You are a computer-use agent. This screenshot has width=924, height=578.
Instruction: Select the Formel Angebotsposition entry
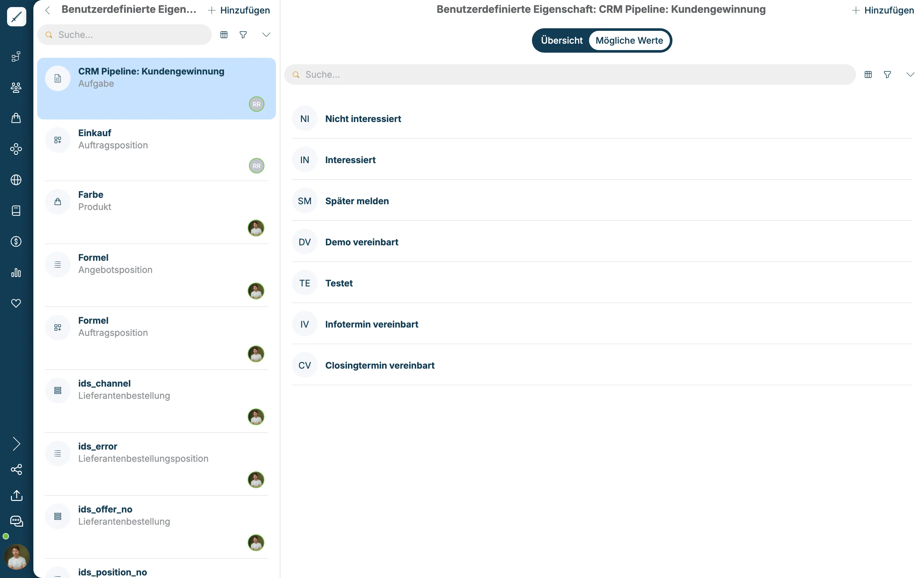157,275
